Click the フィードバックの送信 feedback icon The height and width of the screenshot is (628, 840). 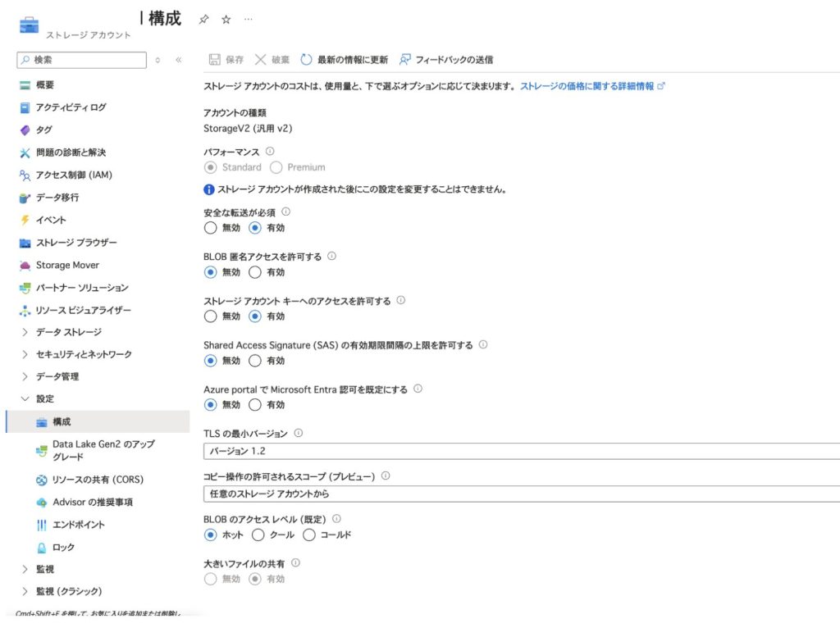(405, 60)
